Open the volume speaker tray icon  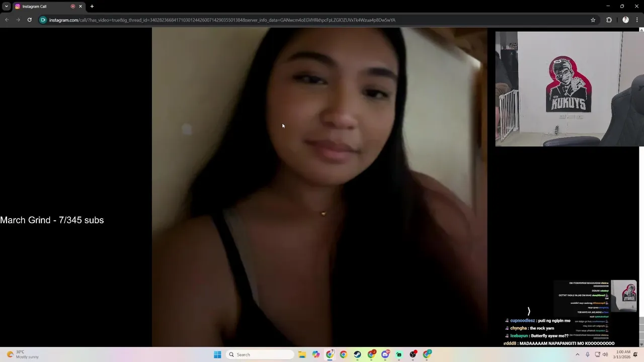pos(605,354)
